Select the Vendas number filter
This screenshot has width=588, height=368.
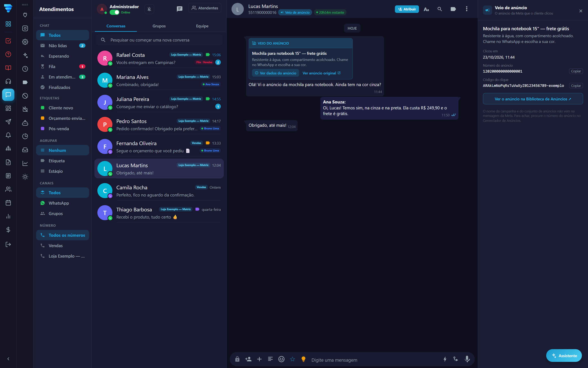[x=63, y=246]
